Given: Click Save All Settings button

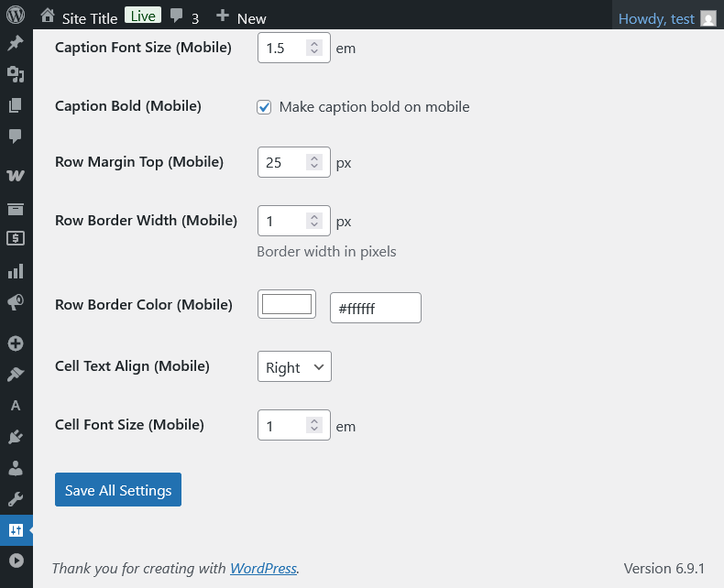Looking at the screenshot, I should pos(118,490).
